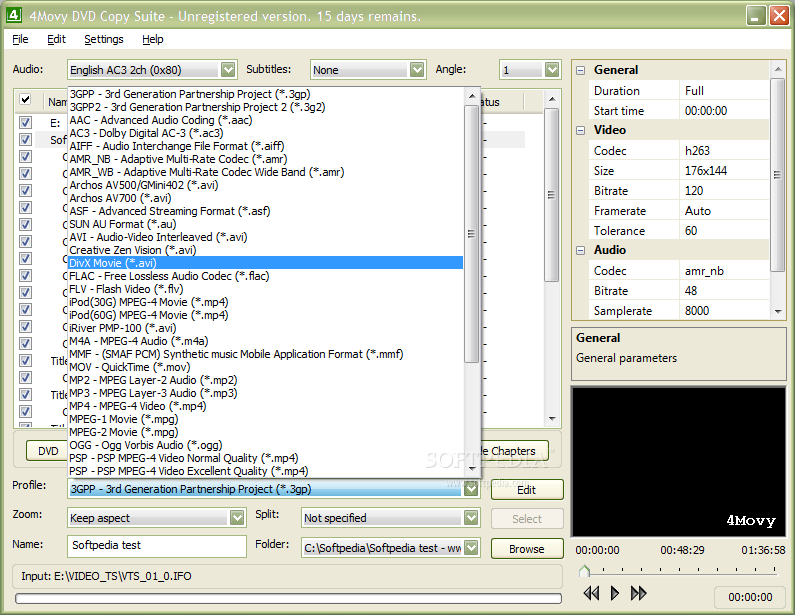This screenshot has width=795, height=615.
Task: Collapse the Audio property group
Action: click(x=581, y=250)
